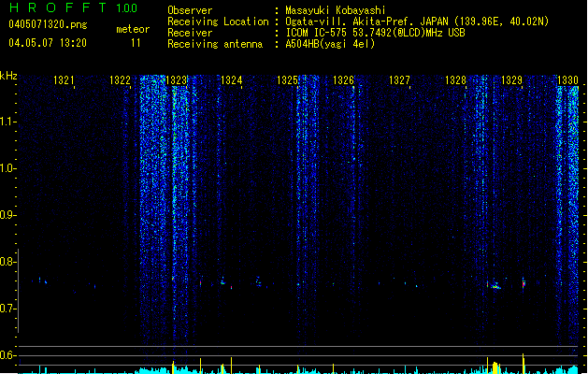Click the 1330 time marker
The image size is (588, 374).
(567, 80)
